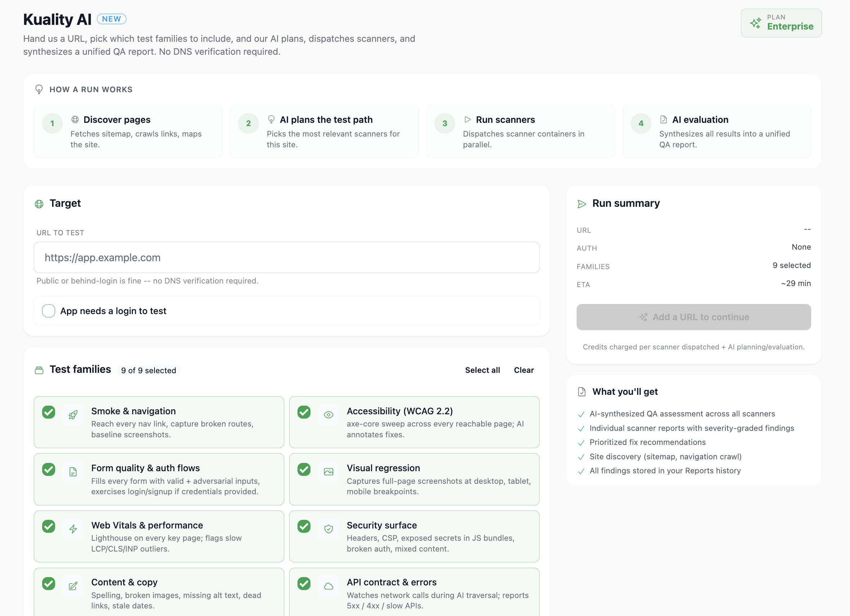This screenshot has width=850, height=616.
Task: Click step number 1 circle for Discover pages
Action: point(52,123)
